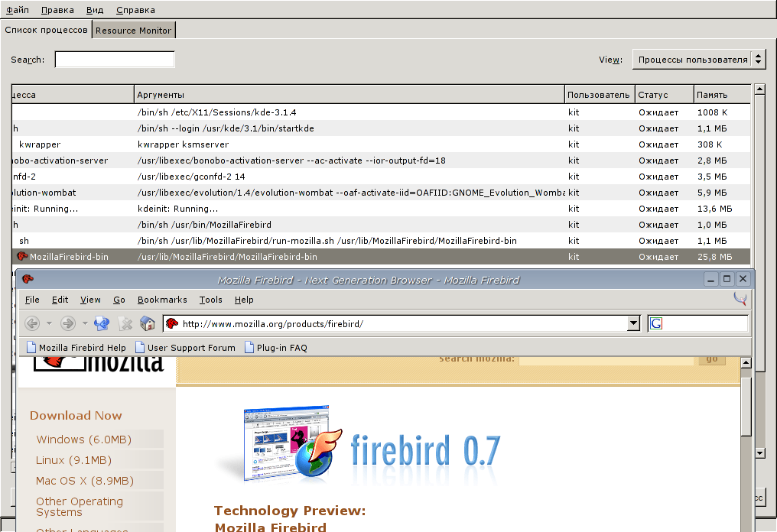Select the /bin/sh /etc/X11/Sessions/kde-3.1.4 row

coord(381,112)
